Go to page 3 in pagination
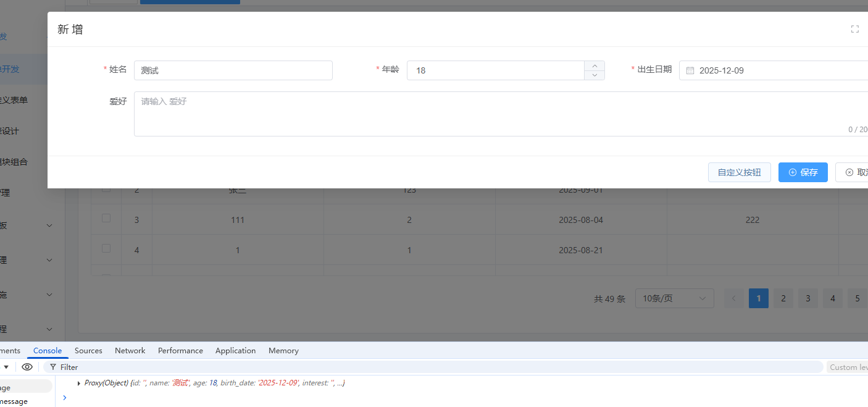868x407 pixels. tap(807, 298)
